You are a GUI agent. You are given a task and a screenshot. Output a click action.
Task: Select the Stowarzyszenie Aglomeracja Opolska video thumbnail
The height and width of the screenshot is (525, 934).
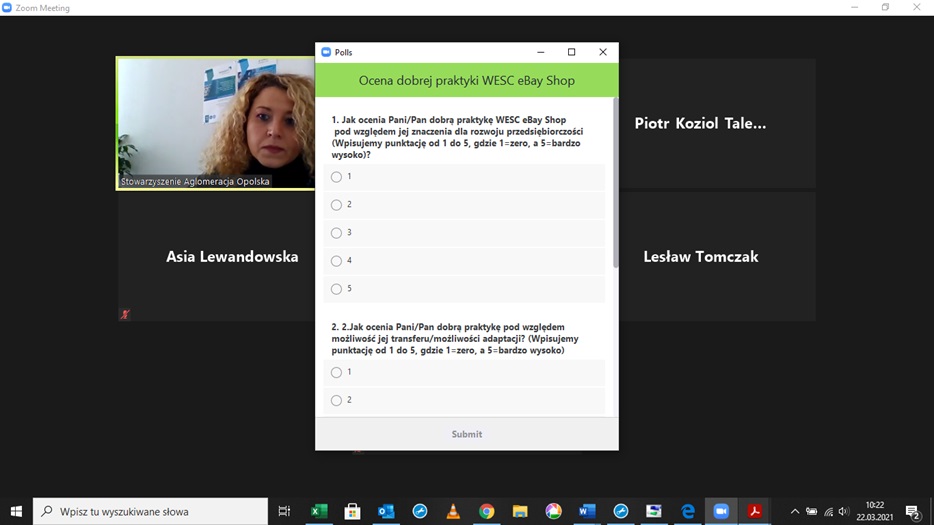(x=216, y=123)
